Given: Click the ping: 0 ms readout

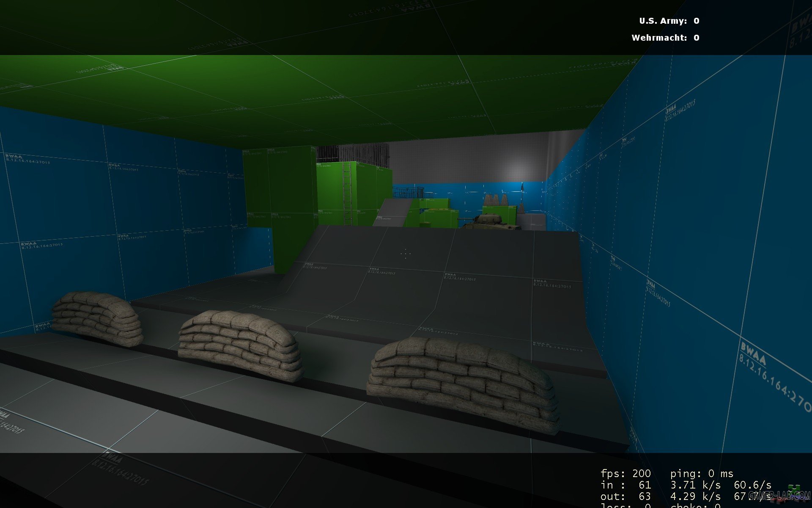Looking at the screenshot, I should point(702,473).
